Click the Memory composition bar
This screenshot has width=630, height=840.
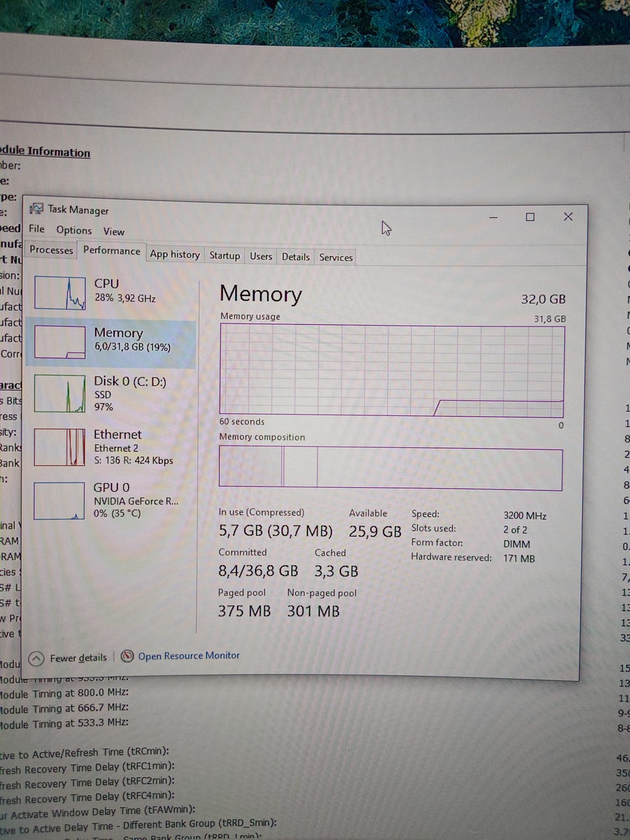pyautogui.click(x=390, y=468)
